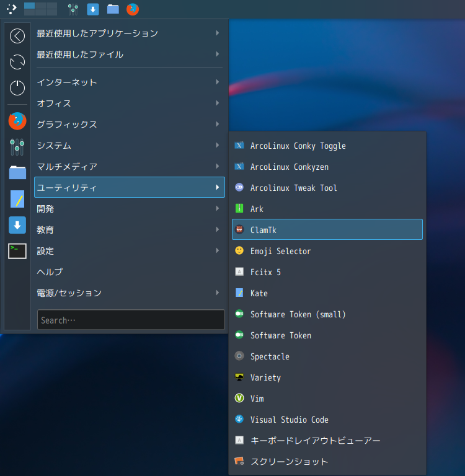This screenshot has height=476, width=465.
Task: Open the 設定 category
Action: [x=130, y=251]
